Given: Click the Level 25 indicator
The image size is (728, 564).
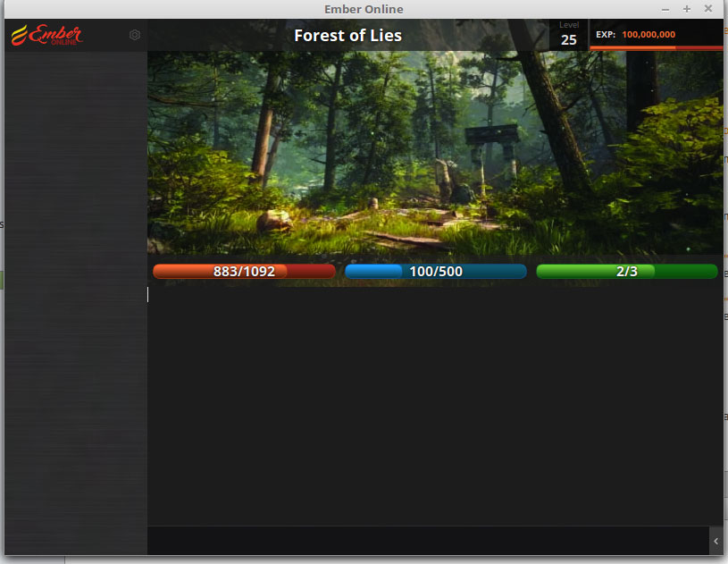Looking at the screenshot, I should pyautogui.click(x=569, y=35).
